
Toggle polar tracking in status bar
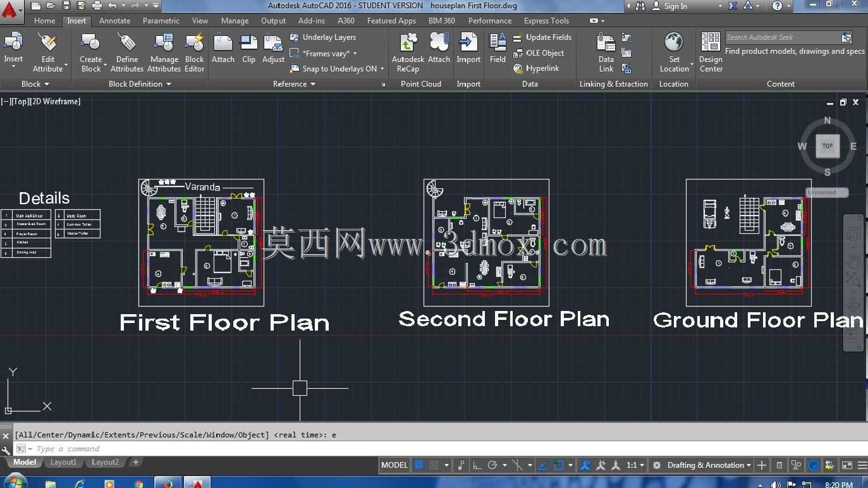[x=492, y=465]
